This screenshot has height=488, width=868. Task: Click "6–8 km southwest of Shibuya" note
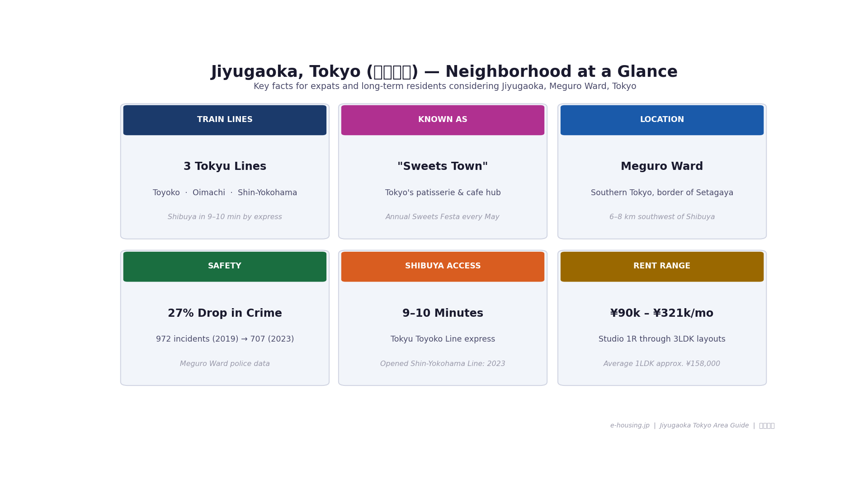pos(662,217)
